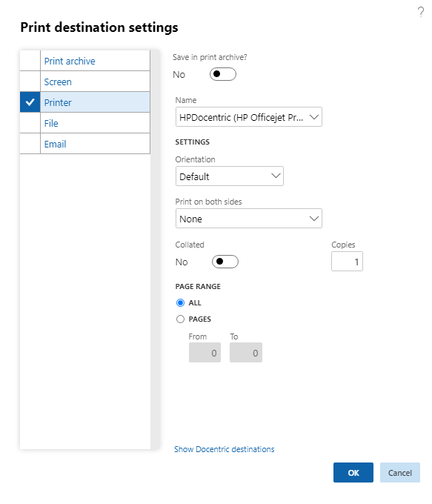Open Print on both sides dropdown

click(249, 219)
